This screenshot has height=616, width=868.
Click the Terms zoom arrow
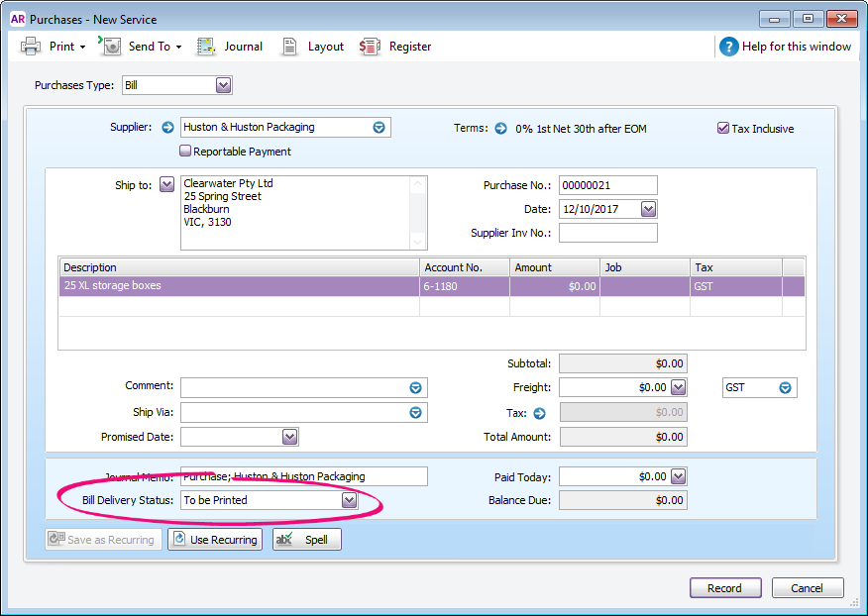tap(501, 129)
